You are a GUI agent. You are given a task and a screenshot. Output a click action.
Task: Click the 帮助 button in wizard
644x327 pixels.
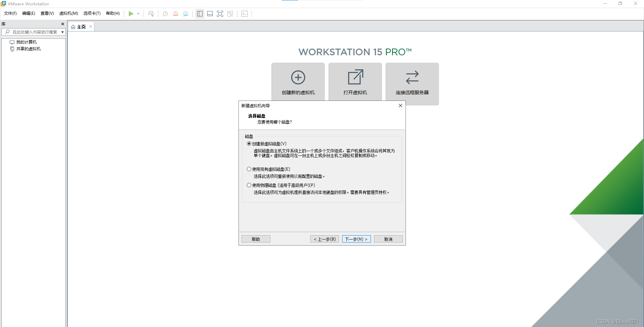[x=256, y=239]
